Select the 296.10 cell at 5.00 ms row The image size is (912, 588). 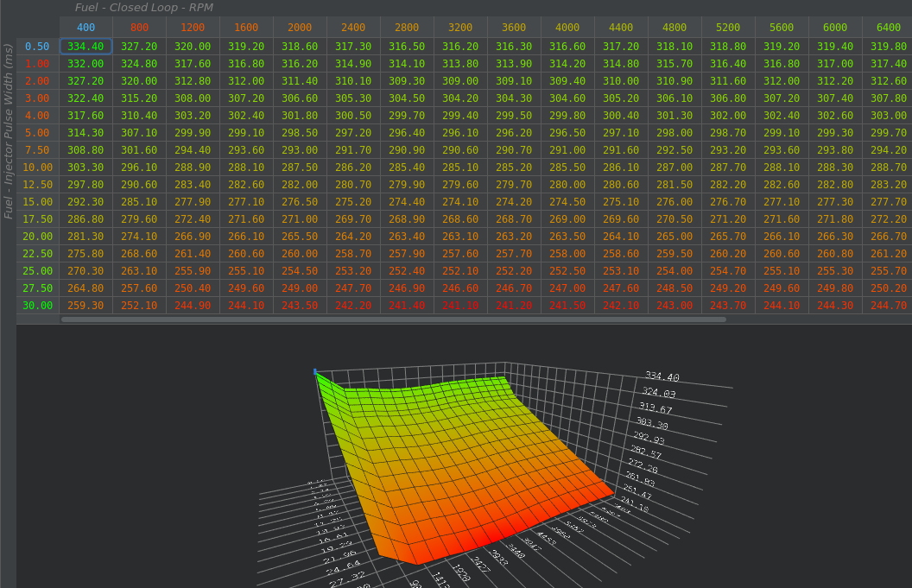click(x=459, y=132)
